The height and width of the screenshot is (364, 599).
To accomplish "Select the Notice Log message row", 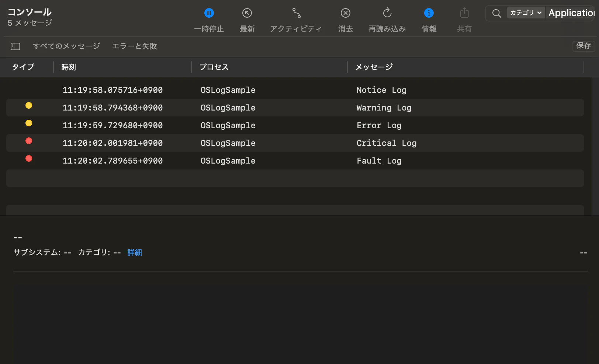I will pyautogui.click(x=295, y=90).
